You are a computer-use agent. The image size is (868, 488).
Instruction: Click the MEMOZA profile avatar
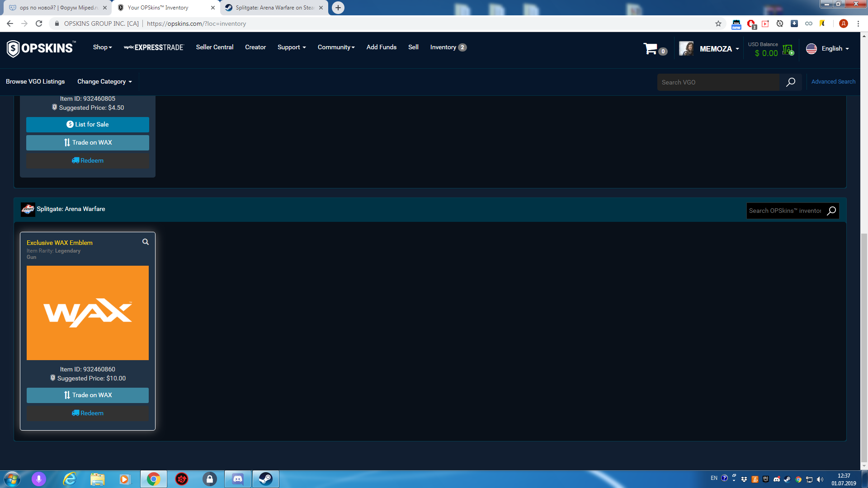(x=686, y=48)
